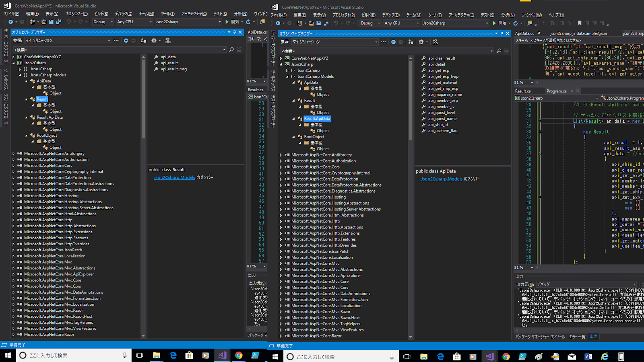Click Json2Csharp.Models link in right description pane
The width and height of the screenshot is (644, 362).
(x=442, y=179)
